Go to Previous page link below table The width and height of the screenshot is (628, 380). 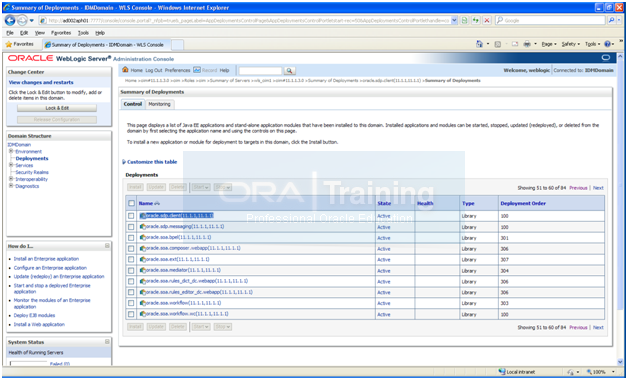[x=578, y=328]
